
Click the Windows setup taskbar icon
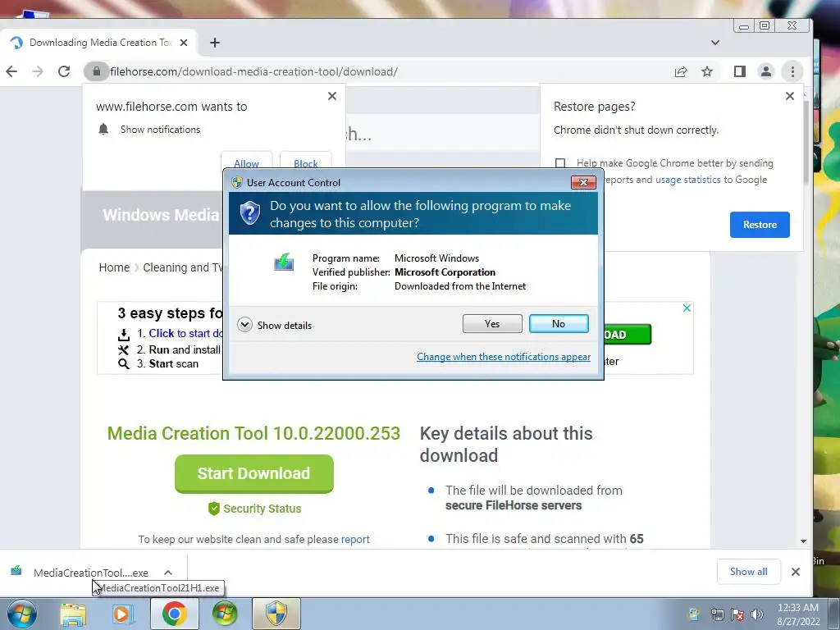[225, 614]
